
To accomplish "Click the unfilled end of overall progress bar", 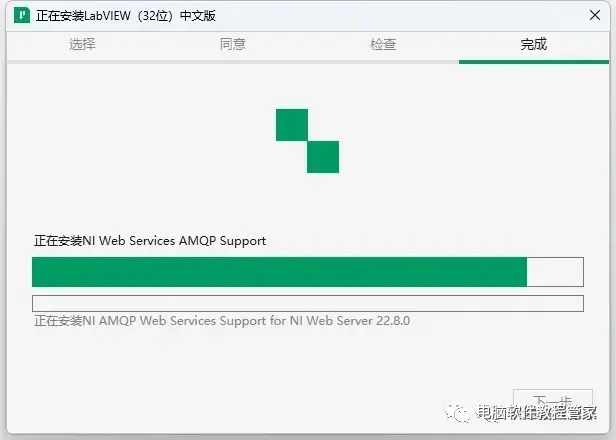I will tap(555, 272).
